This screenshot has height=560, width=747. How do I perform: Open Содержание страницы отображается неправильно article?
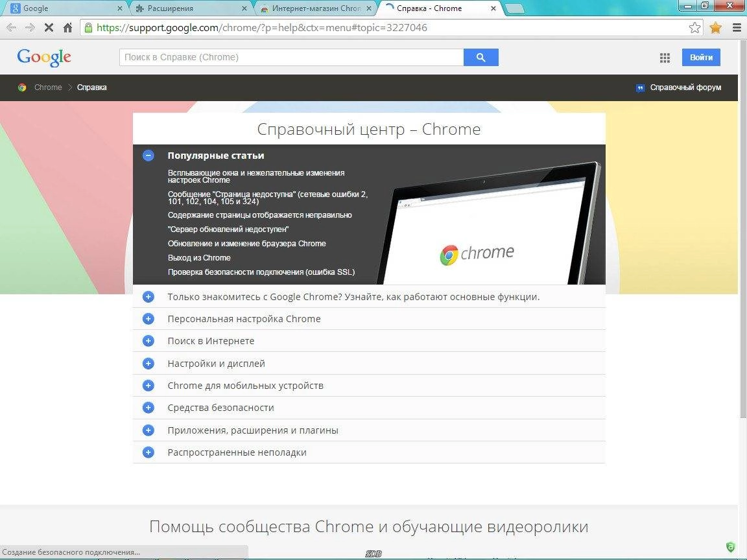[x=259, y=215]
